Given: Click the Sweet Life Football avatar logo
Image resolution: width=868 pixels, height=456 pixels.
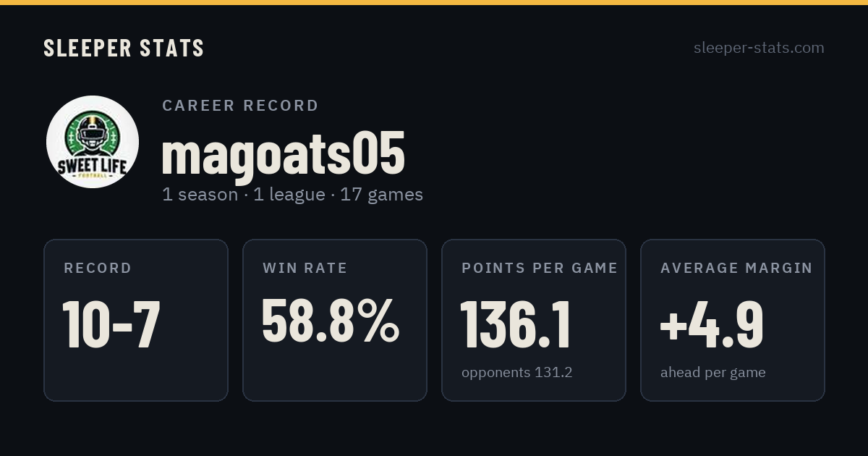Looking at the screenshot, I should coord(93,142).
